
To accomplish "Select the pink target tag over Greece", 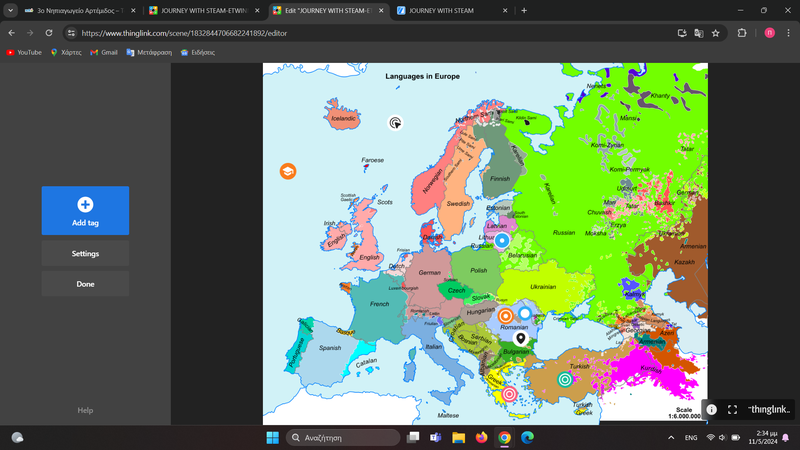I will click(509, 394).
